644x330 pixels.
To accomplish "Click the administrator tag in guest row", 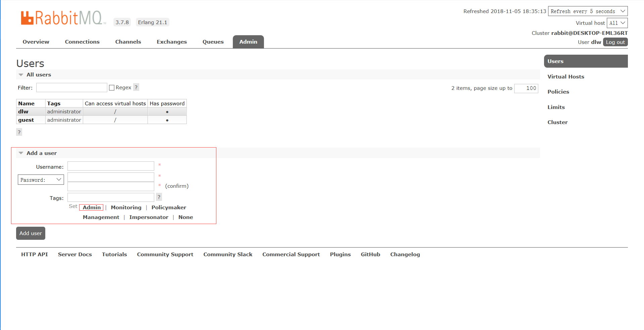I will pos(64,120).
